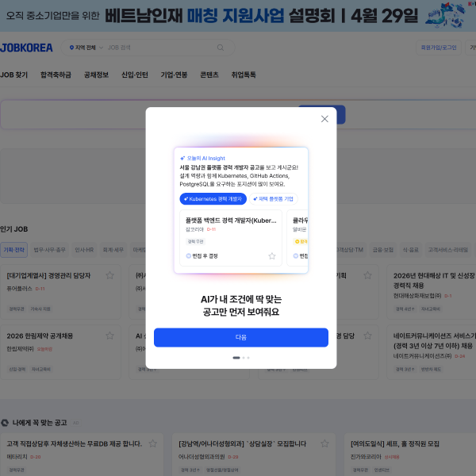
Task: Open [여의도일식] 셰프, 홀 정직원 모집 posting
Action: coord(394,443)
